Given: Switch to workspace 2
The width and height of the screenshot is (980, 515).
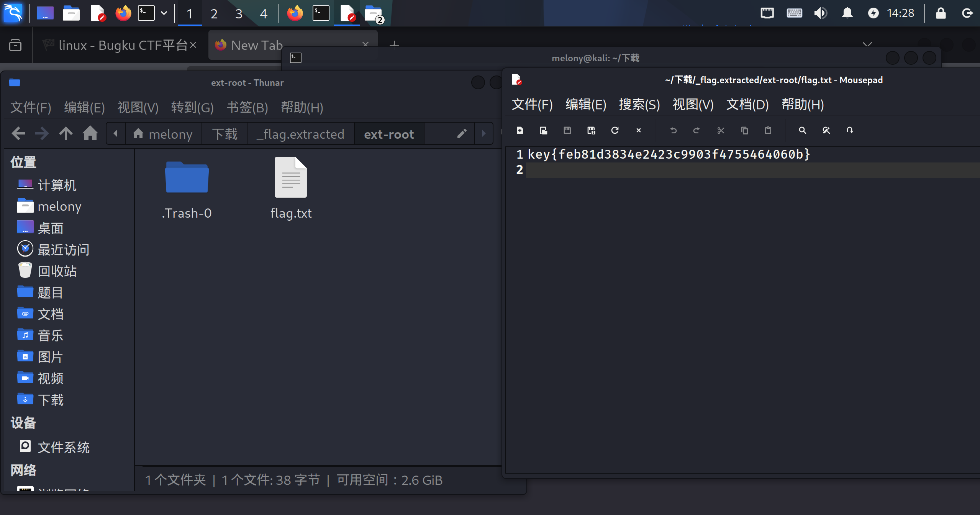Looking at the screenshot, I should click(214, 14).
